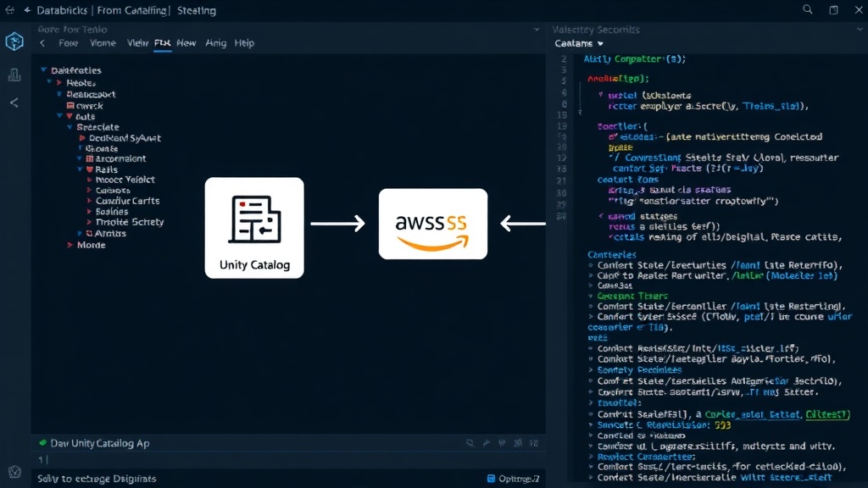Click green status dot beside Unity Catalog Ap
This screenshot has height=488, width=868.
tap(42, 442)
